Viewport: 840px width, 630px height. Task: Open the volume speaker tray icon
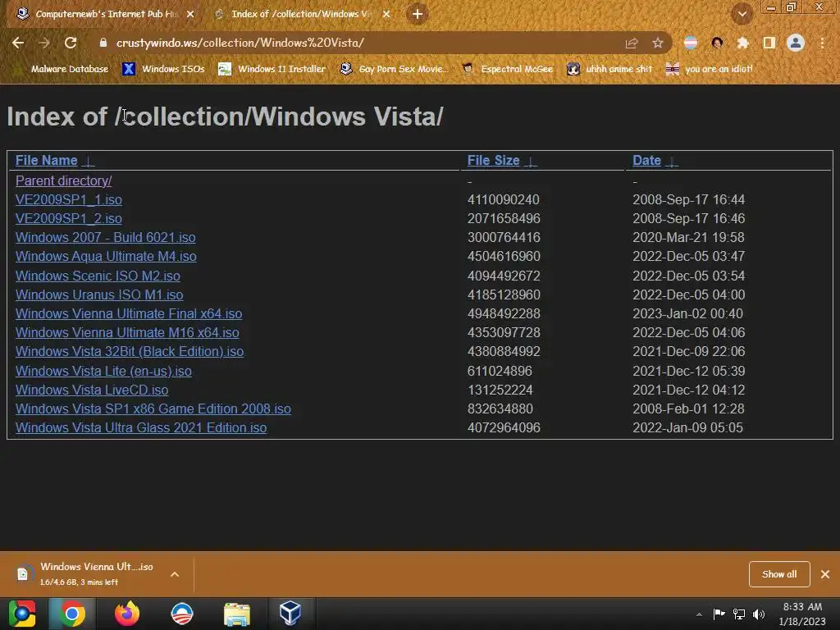coord(759,614)
